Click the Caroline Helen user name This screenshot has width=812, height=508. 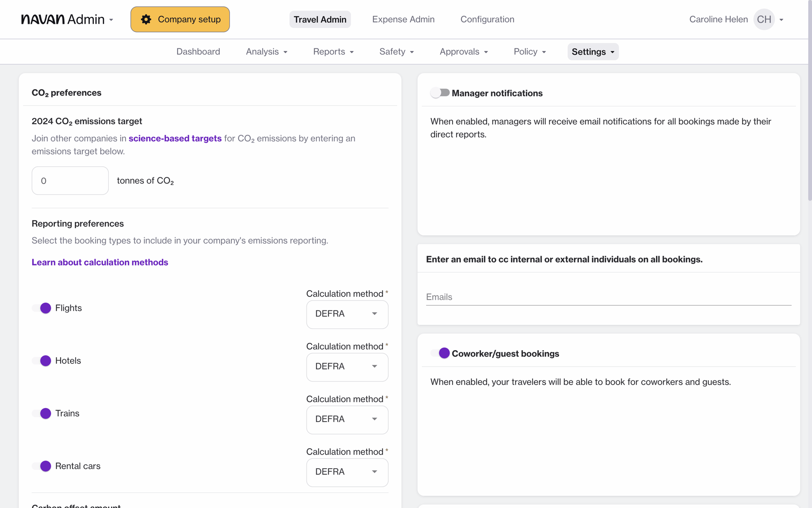click(718, 19)
